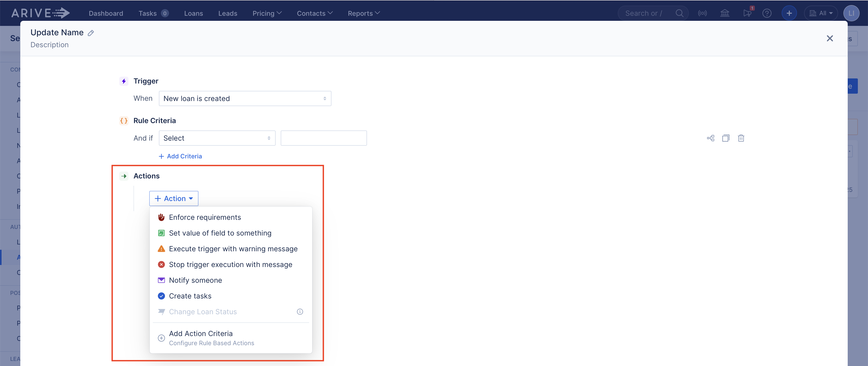This screenshot has height=366, width=868.
Task: Open announcements via the megaphone icon
Action: (x=747, y=13)
